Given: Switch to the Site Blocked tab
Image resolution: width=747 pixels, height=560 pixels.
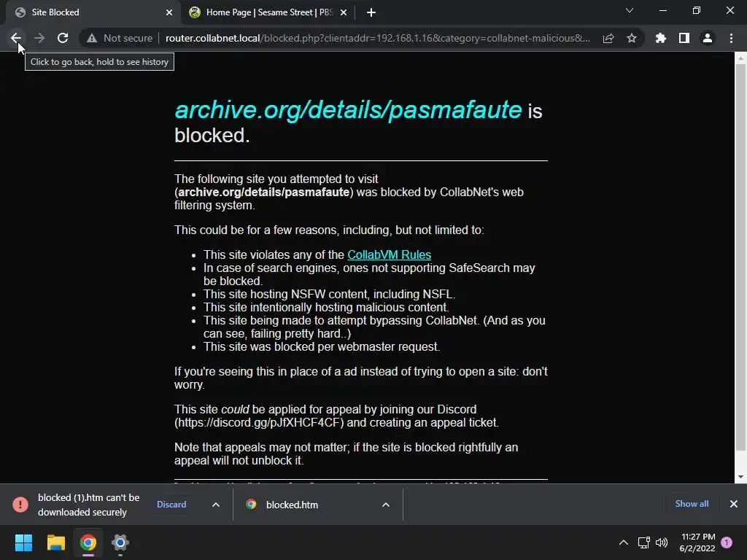Looking at the screenshot, I should (x=91, y=12).
